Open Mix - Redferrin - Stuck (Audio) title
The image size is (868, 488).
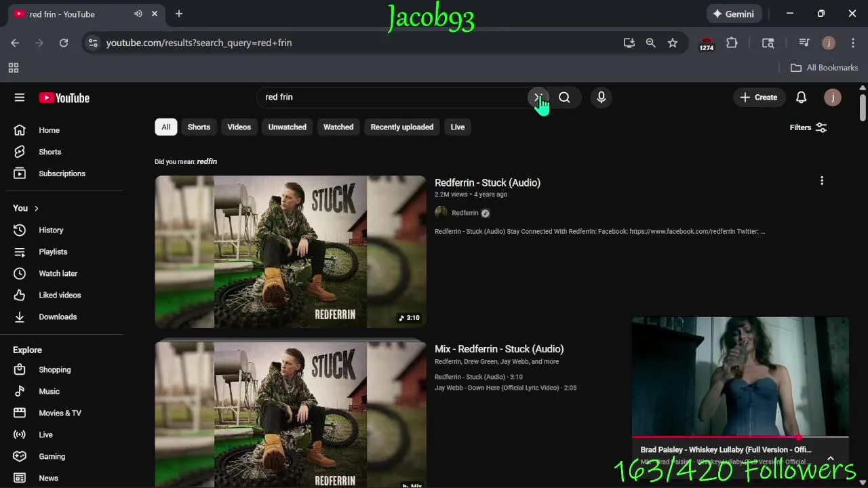[x=499, y=349]
